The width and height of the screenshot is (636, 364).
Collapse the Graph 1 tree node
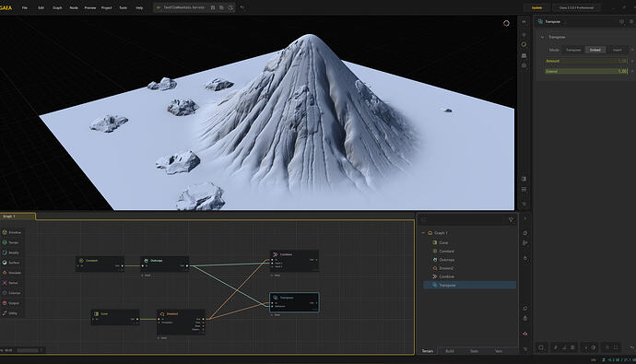(423, 233)
